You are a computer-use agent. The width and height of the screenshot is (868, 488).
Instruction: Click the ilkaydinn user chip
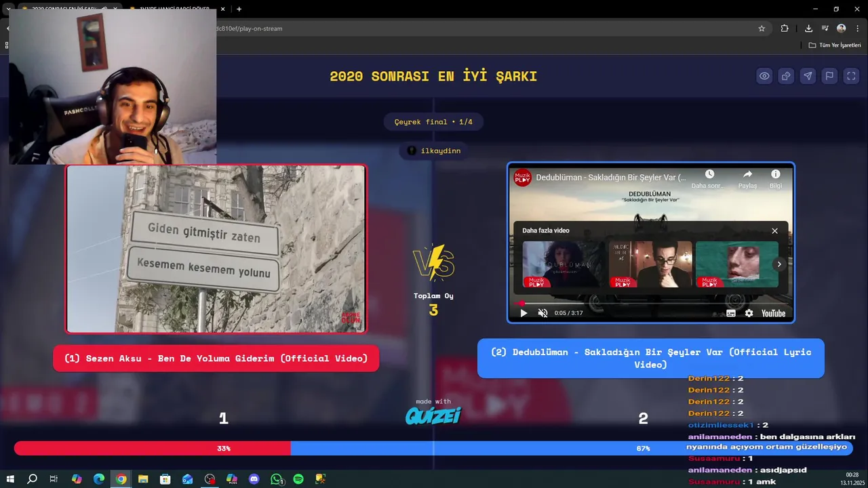434,150
